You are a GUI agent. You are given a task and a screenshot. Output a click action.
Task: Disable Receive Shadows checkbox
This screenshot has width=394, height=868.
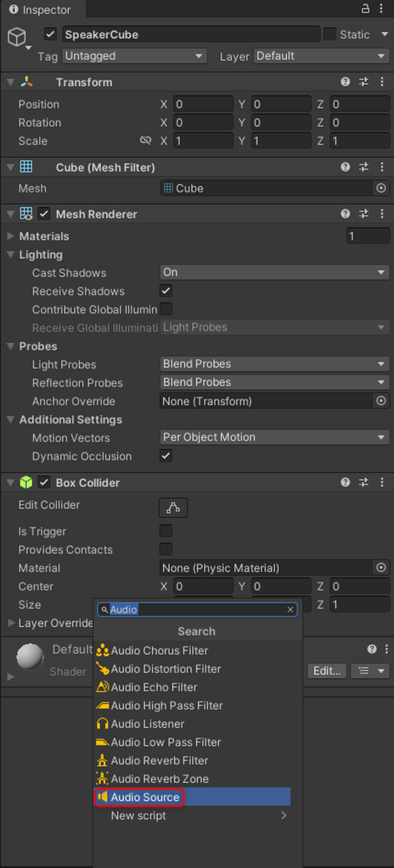[x=166, y=291]
